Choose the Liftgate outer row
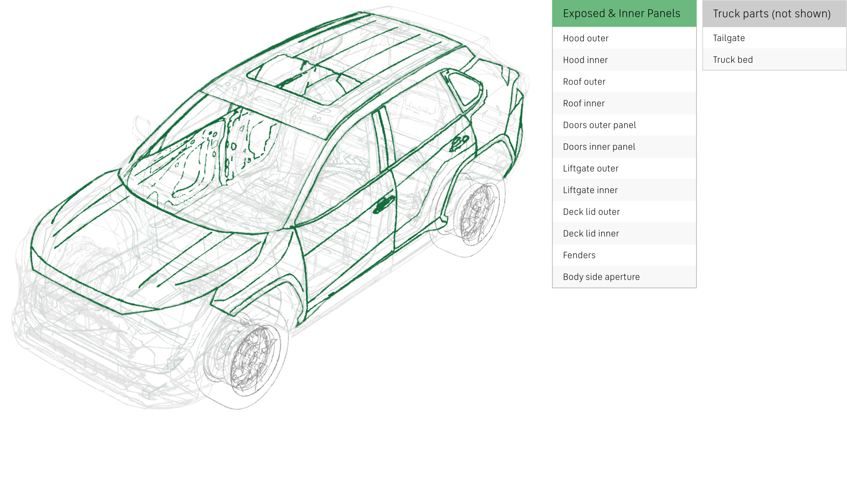Image resolution: width=847 pixels, height=504 pixels. [624, 168]
